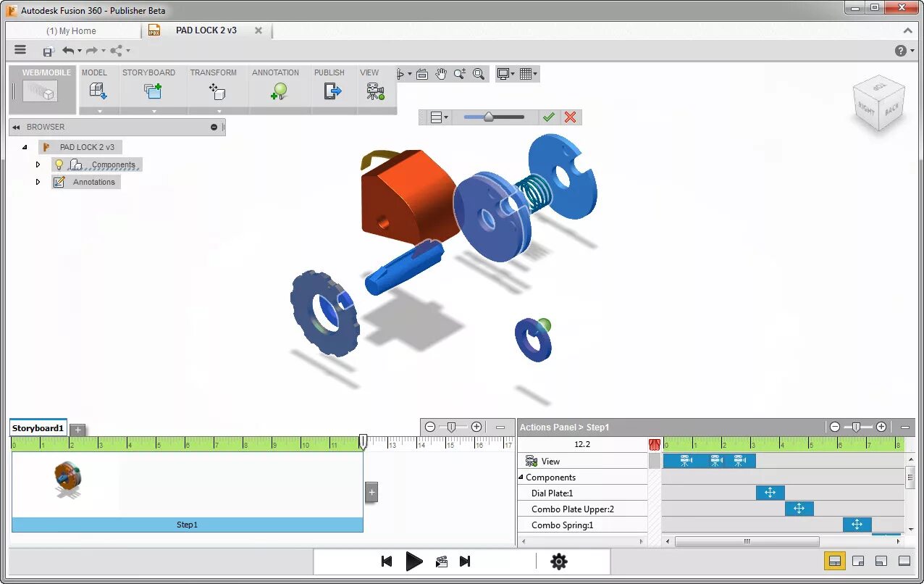Click the first View camera action block

click(685, 461)
